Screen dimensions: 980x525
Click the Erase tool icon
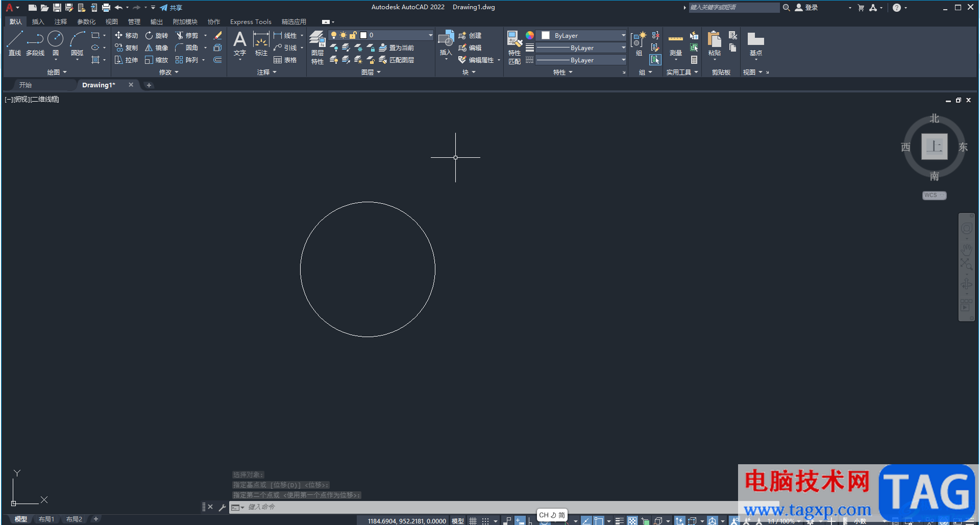217,35
